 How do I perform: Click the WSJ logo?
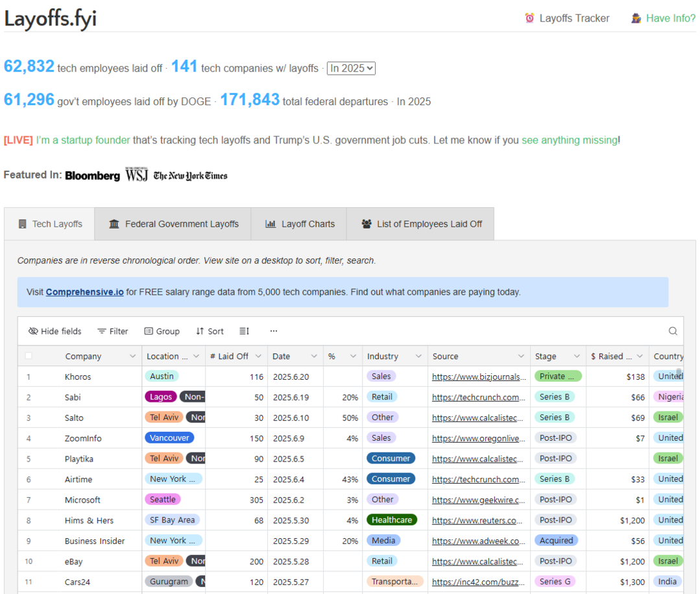(x=137, y=175)
